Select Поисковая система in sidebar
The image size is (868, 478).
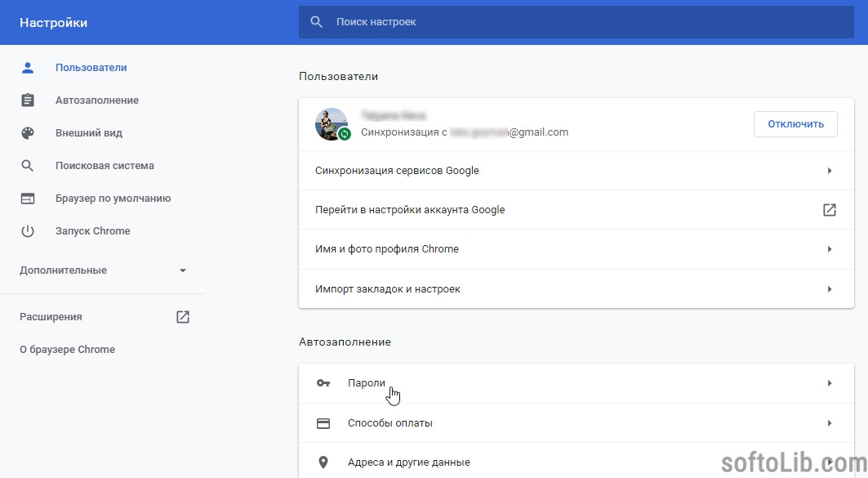coord(105,166)
